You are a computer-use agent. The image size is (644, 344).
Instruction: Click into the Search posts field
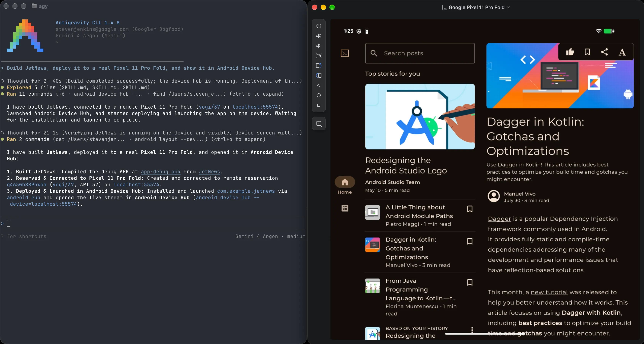[x=420, y=53]
